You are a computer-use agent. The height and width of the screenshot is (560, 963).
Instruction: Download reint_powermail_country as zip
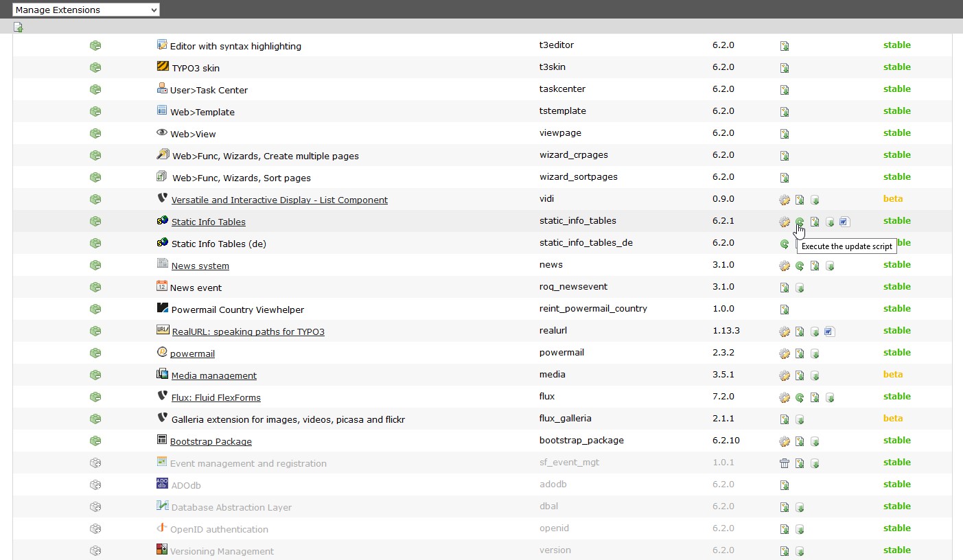[x=785, y=310]
